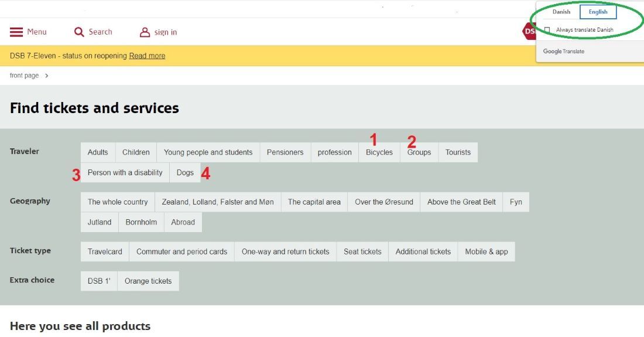Click the Find tickets and services heading

[x=94, y=108]
